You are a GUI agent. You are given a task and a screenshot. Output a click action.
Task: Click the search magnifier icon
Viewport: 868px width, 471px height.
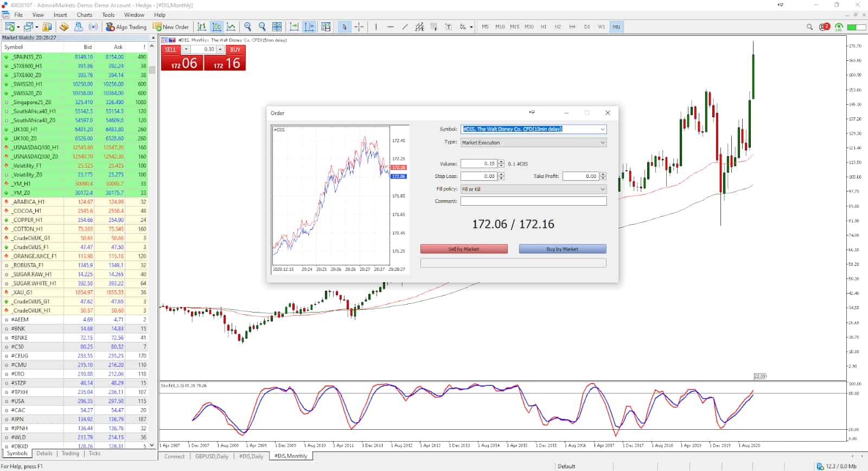[x=809, y=27]
